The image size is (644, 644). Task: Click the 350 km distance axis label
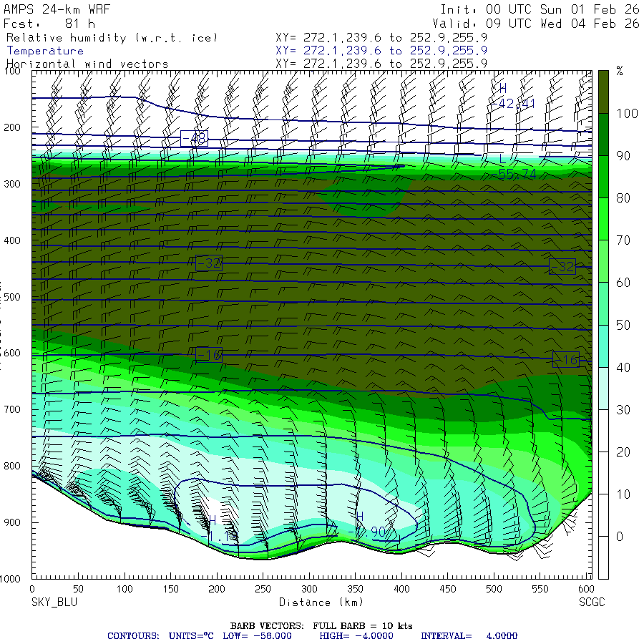pos(355,589)
